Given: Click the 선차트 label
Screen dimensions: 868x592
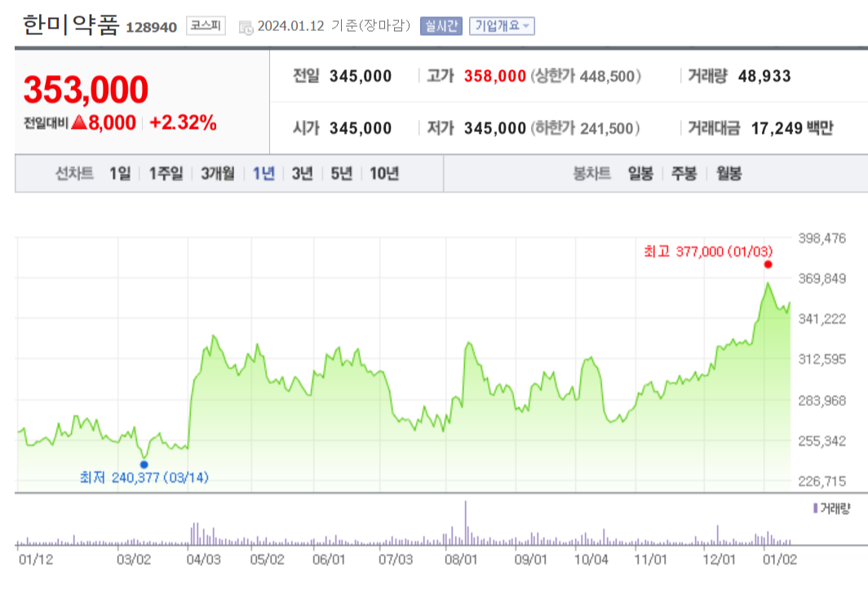Looking at the screenshot, I should pyautogui.click(x=74, y=174).
